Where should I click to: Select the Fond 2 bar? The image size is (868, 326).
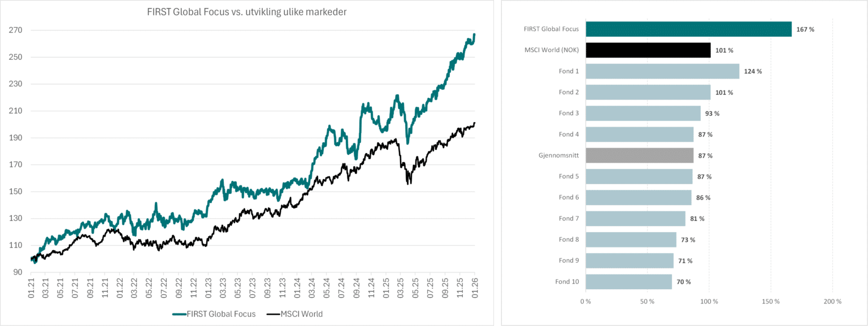tap(648, 92)
